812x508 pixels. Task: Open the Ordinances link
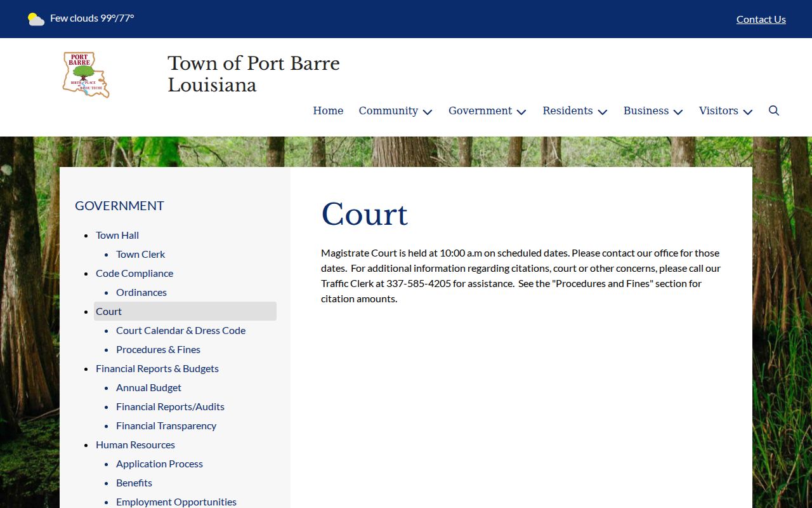click(141, 292)
